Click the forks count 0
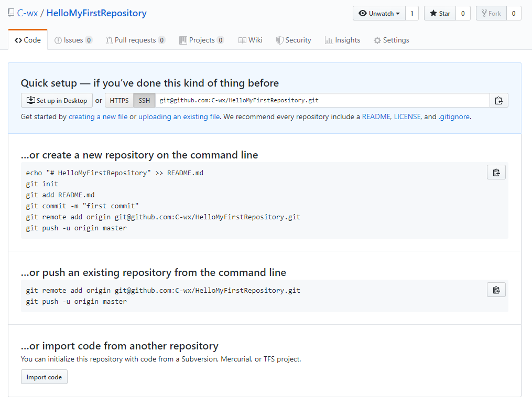The width and height of the screenshot is (532, 404). click(x=514, y=13)
